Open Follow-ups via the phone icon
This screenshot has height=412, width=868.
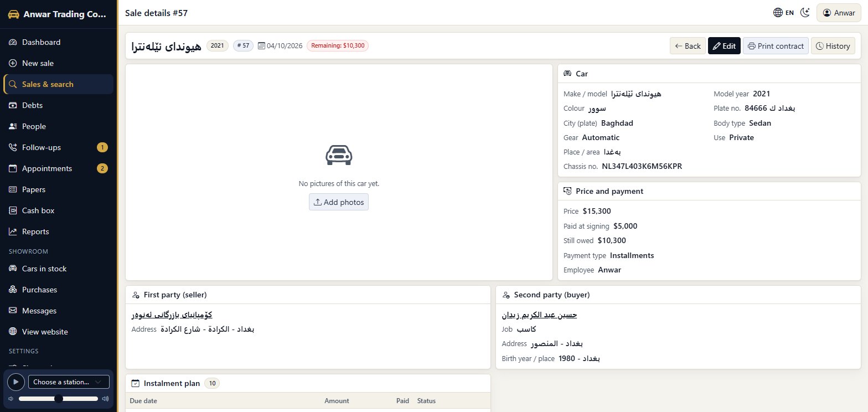coord(13,147)
